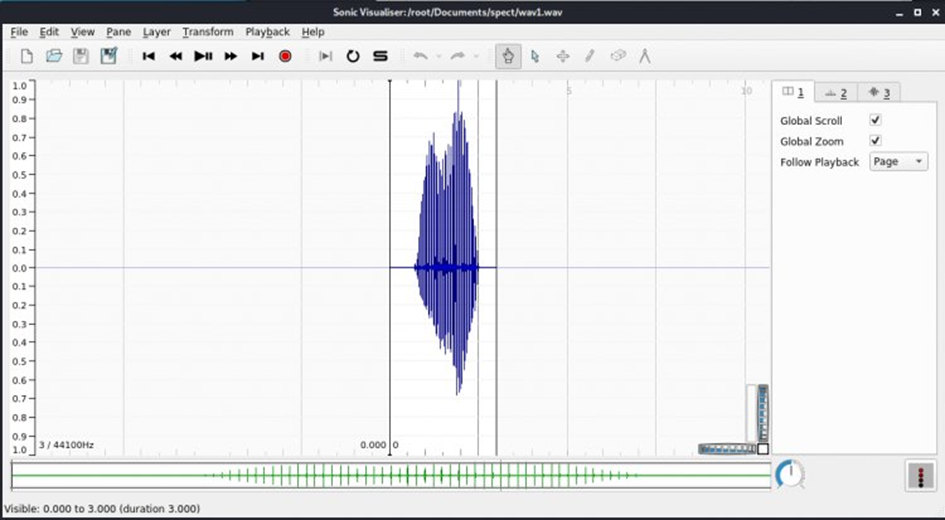Viewport: 945px width, 520px height.
Task: Select the Erase tool
Action: [618, 56]
